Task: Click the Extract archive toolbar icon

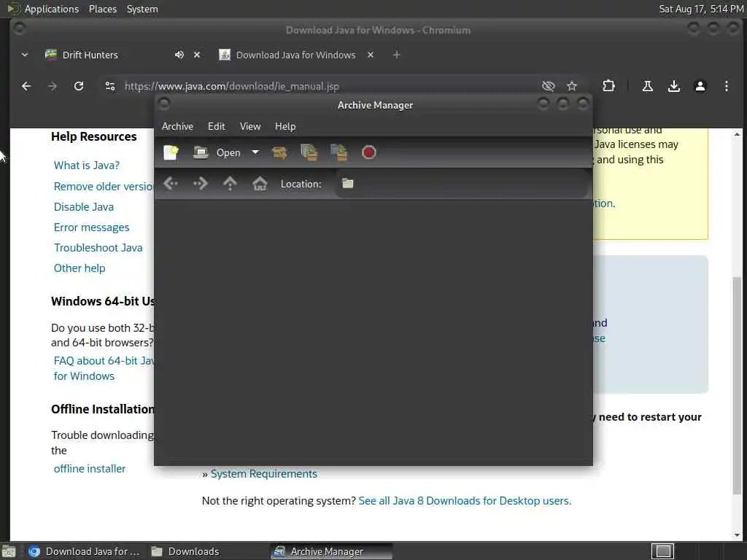Action: [x=279, y=152]
